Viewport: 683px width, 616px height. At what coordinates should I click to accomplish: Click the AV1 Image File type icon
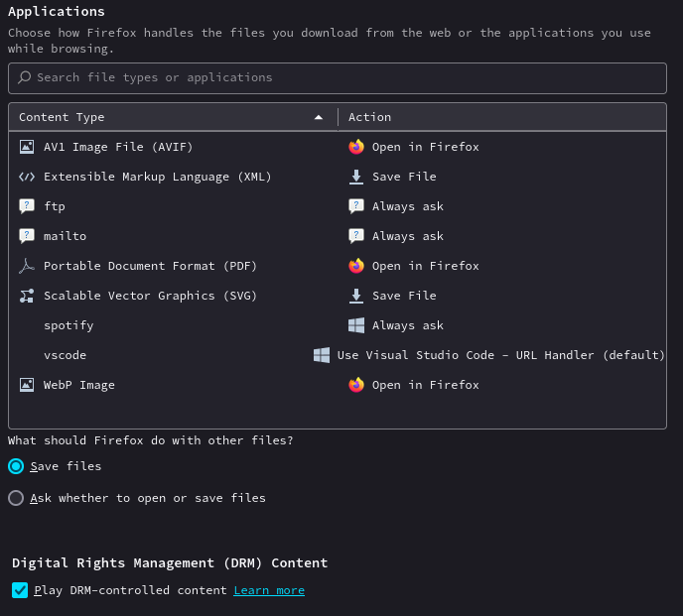coord(27,147)
